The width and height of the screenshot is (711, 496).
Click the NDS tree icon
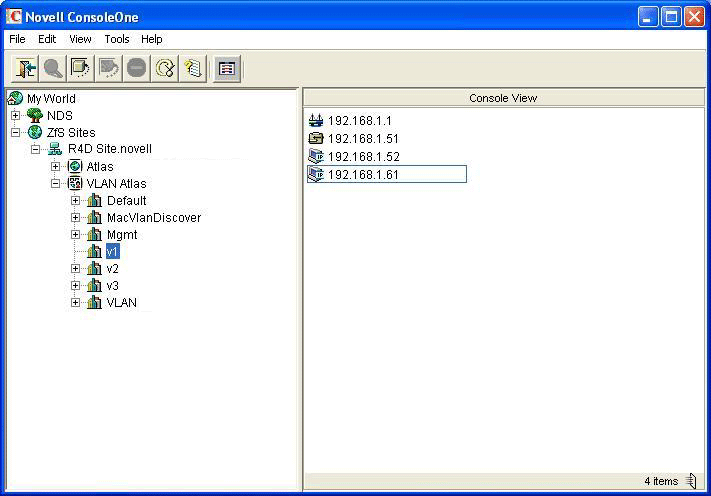coord(35,115)
